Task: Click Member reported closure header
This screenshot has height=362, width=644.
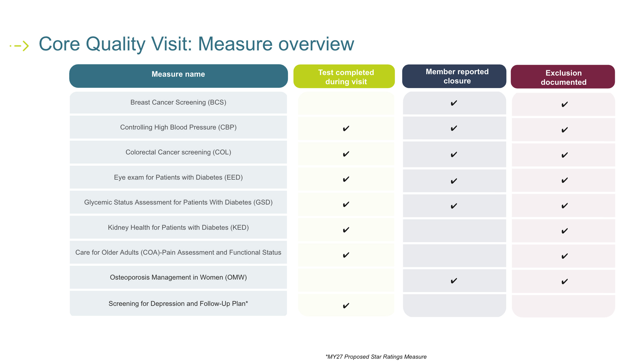Action: click(457, 76)
